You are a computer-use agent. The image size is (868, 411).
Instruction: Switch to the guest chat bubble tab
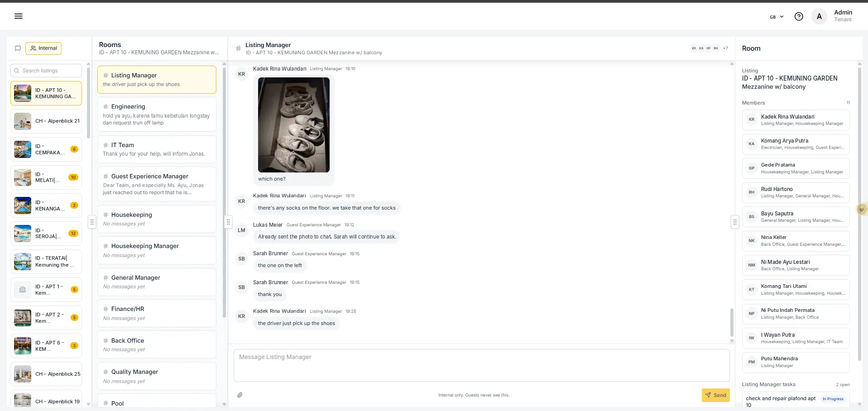(18, 48)
